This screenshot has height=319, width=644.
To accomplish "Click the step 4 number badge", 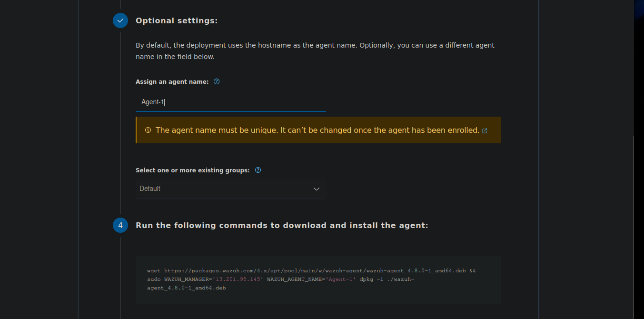I will point(120,225).
